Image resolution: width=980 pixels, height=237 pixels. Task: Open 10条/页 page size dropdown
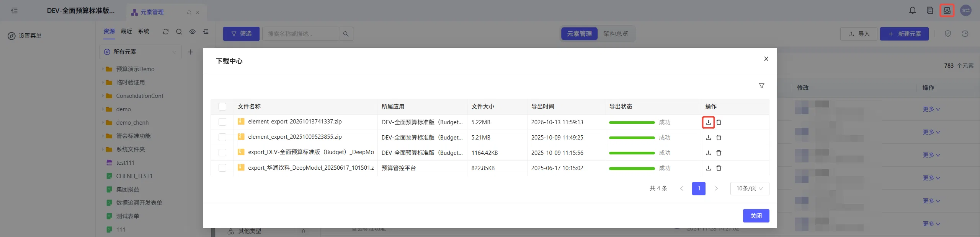(x=750, y=188)
